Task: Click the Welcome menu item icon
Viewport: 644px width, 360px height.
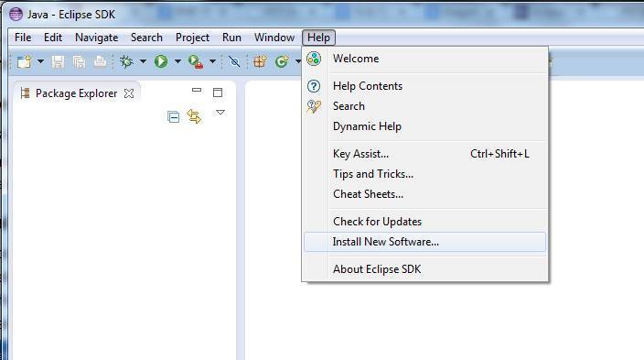Action: pyautogui.click(x=314, y=59)
